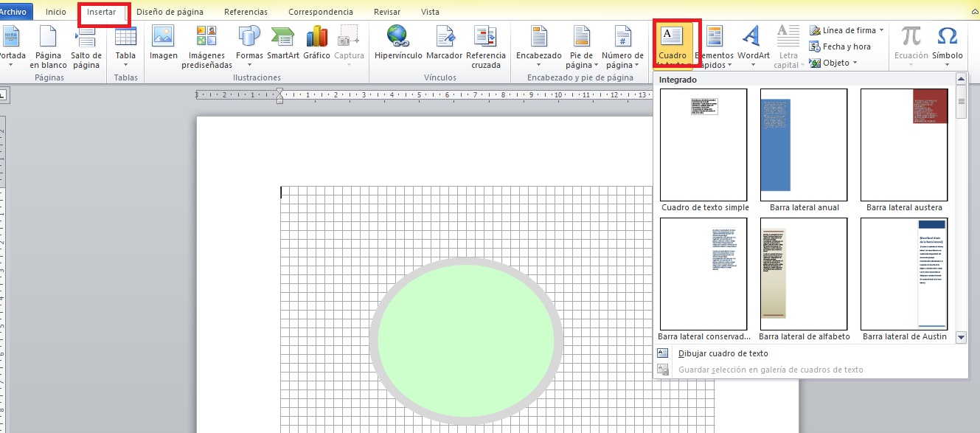Expand the Encabezado header menu
This screenshot has width=980, height=433.
pos(538,46)
